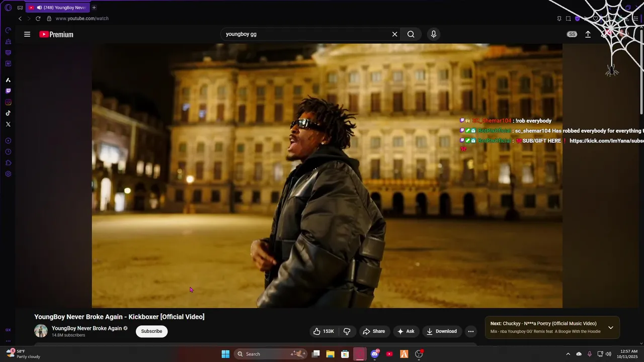Subscribe to YoungBoy Never Broke Again
The image size is (644, 362).
click(151, 331)
